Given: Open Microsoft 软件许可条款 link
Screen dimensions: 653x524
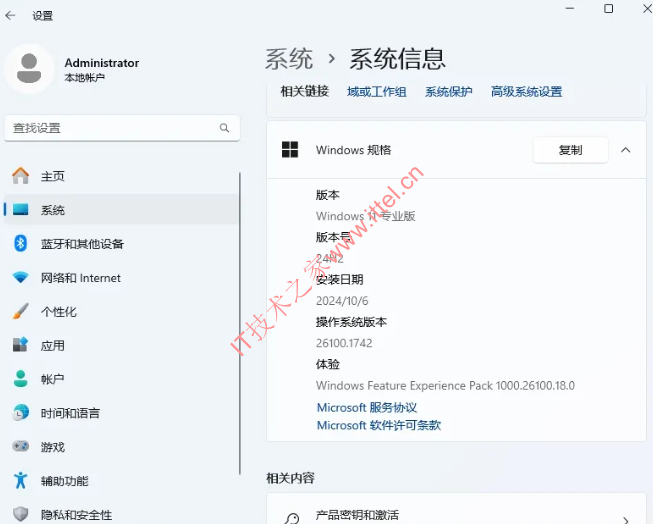Looking at the screenshot, I should click(379, 425).
